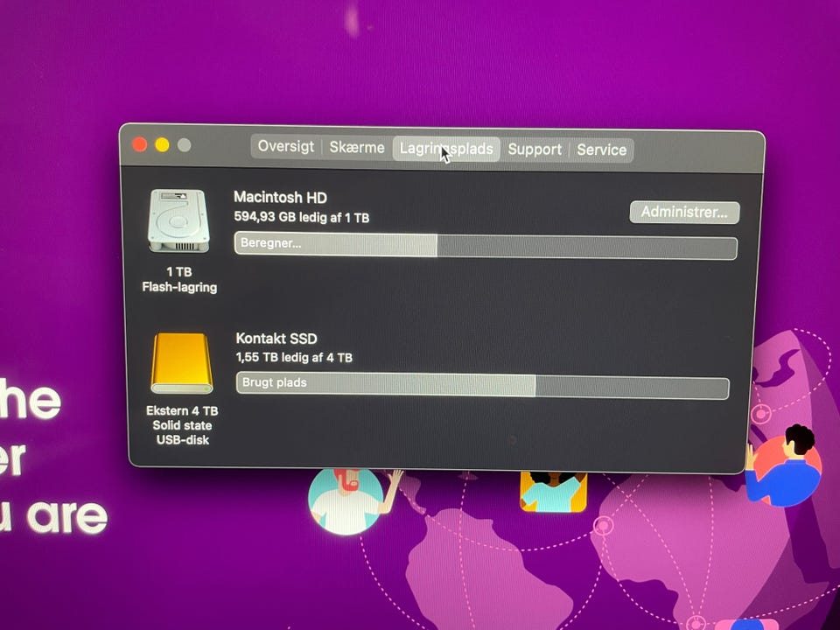Click the text 594,93 GB ledig af 1 TB

(x=302, y=218)
